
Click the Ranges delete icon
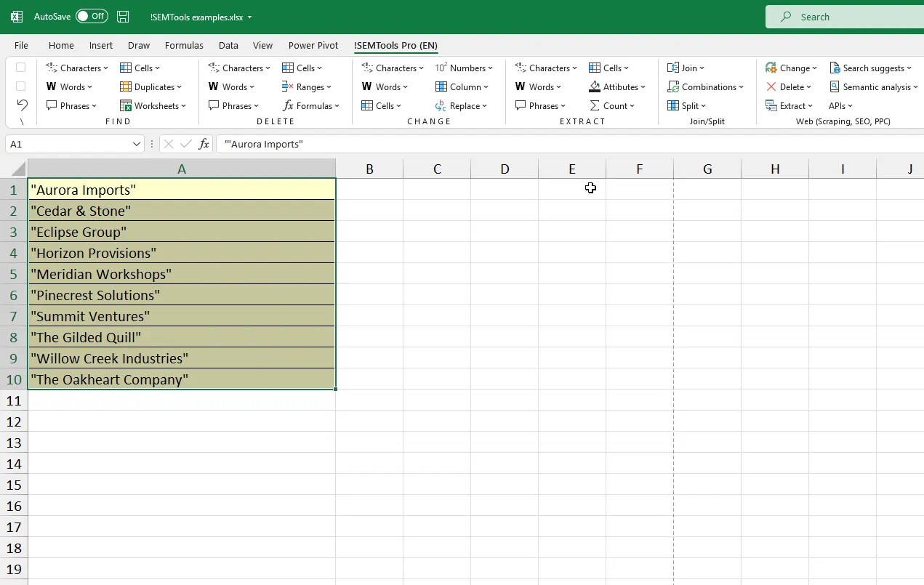(288, 86)
